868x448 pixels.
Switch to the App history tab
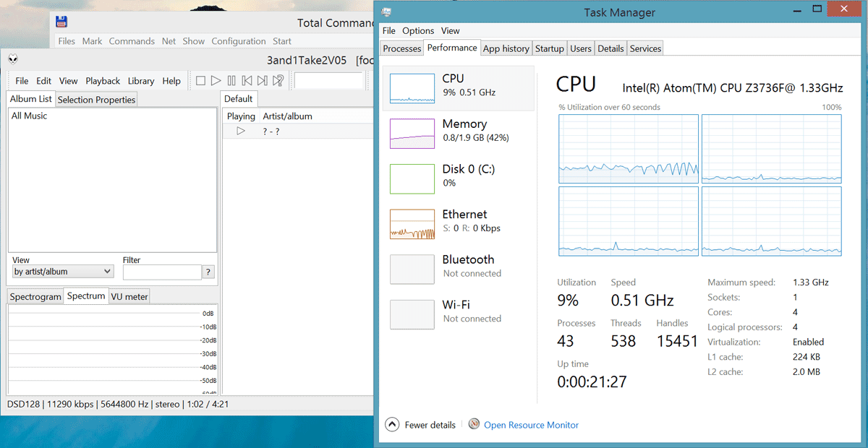(506, 48)
